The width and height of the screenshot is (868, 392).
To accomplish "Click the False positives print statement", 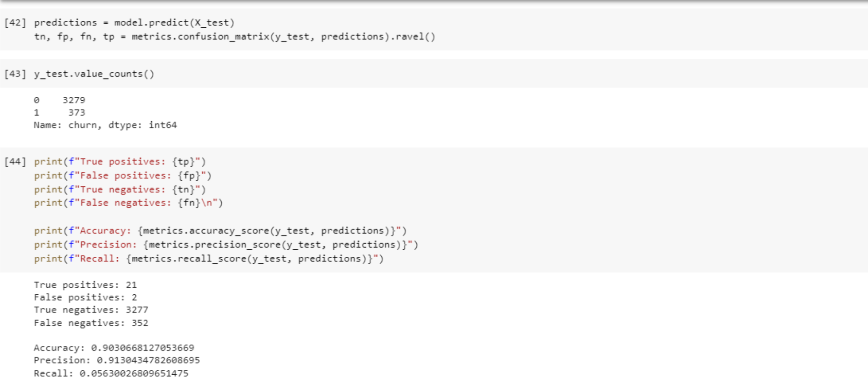I will [x=123, y=175].
